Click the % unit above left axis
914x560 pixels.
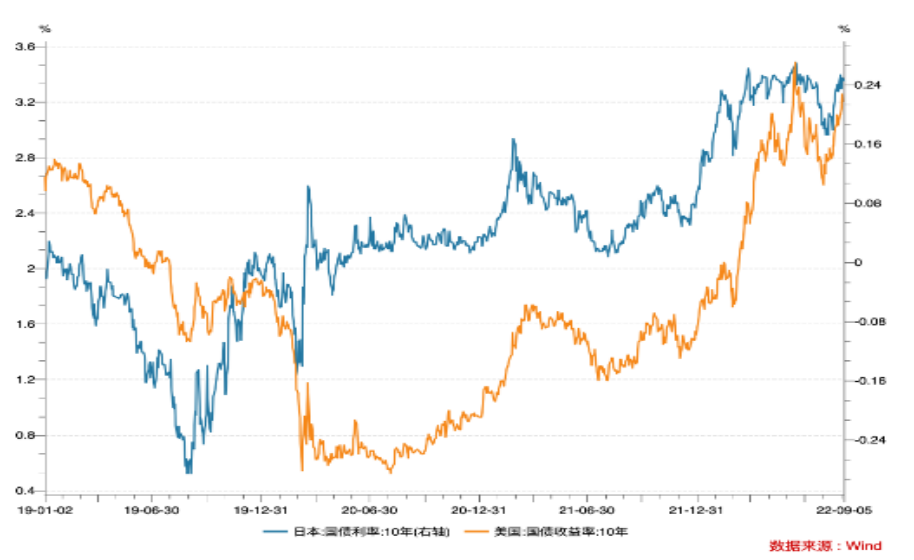(x=44, y=29)
